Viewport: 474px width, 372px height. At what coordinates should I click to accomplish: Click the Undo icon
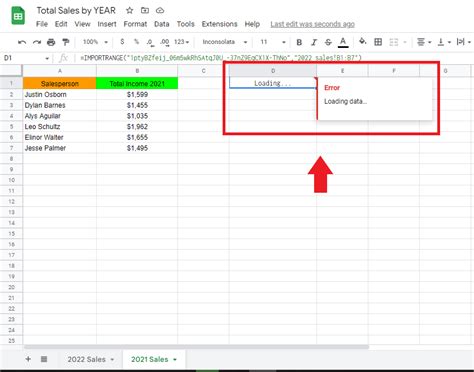[22, 42]
